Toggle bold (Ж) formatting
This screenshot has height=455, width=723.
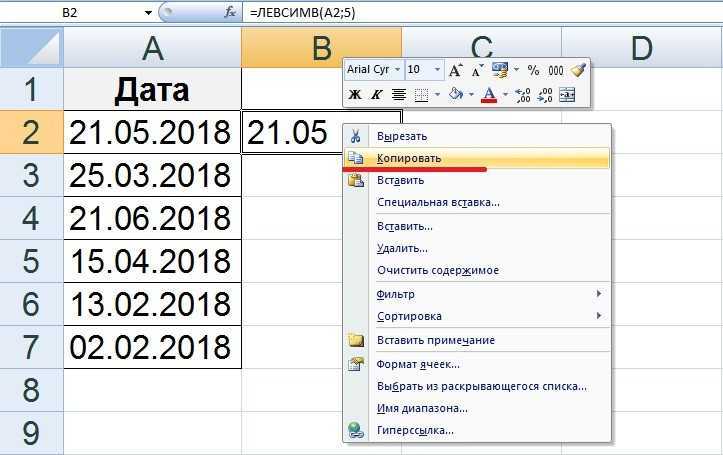click(x=355, y=95)
